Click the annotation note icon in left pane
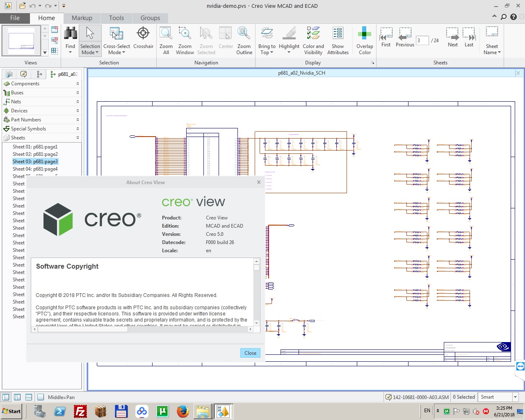This screenshot has width=525, height=420. 24,74
